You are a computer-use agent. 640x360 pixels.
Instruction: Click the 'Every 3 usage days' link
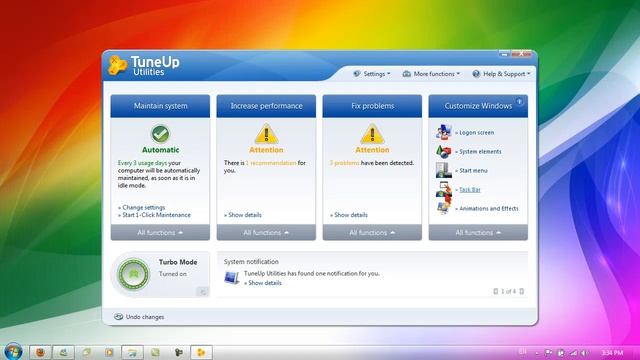point(142,163)
